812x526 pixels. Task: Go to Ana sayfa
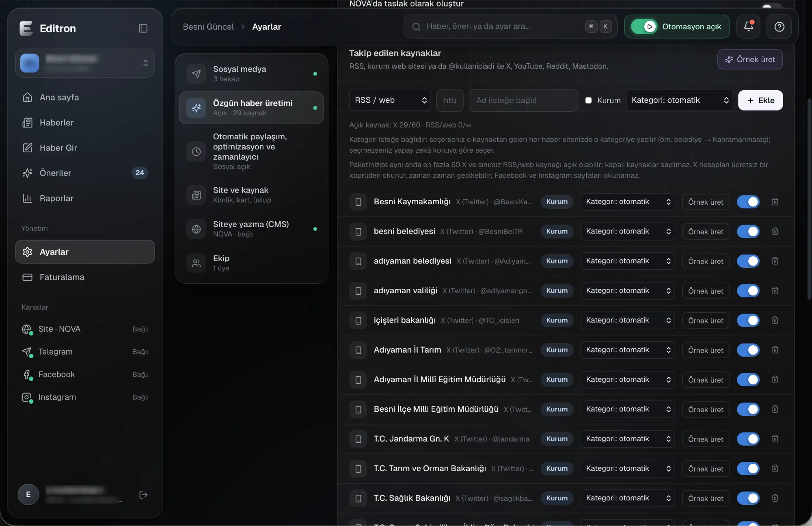85,97
